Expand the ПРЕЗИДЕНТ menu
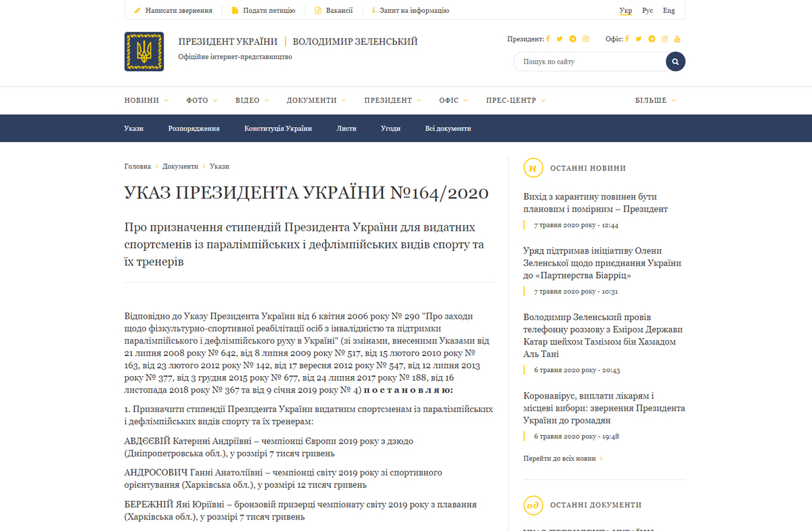Image resolution: width=812 pixels, height=531 pixels. click(x=392, y=100)
